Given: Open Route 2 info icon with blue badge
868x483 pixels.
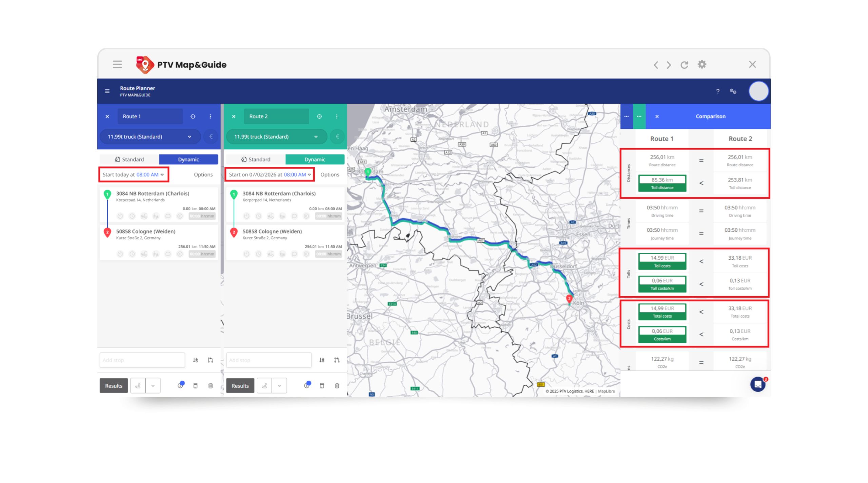Looking at the screenshot, I should [x=307, y=385].
